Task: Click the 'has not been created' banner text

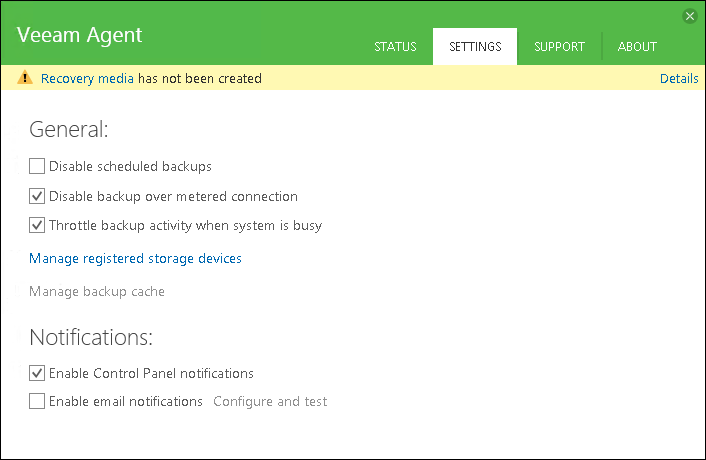Action: coord(200,78)
